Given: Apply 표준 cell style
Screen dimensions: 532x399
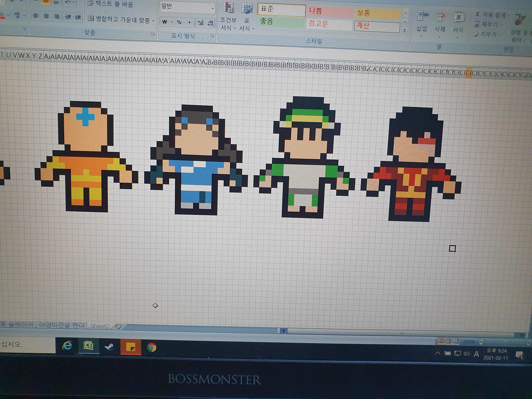Looking at the screenshot, I should point(282,10).
